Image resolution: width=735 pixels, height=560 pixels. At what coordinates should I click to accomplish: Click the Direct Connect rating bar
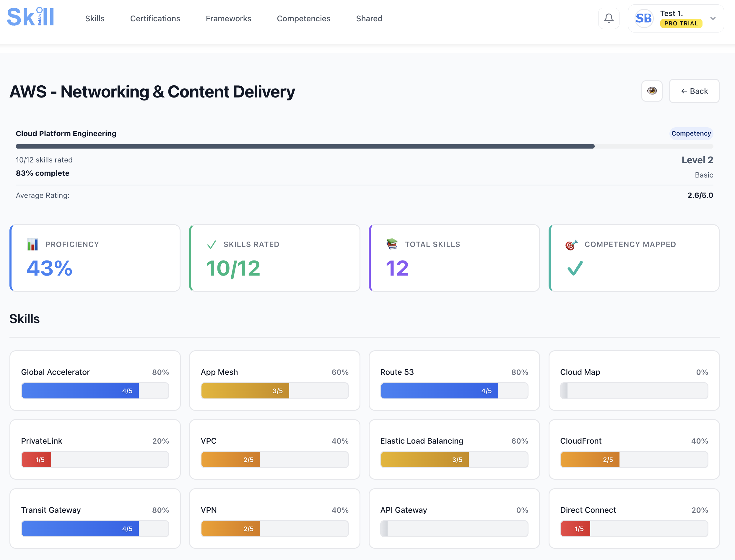pyautogui.click(x=634, y=529)
